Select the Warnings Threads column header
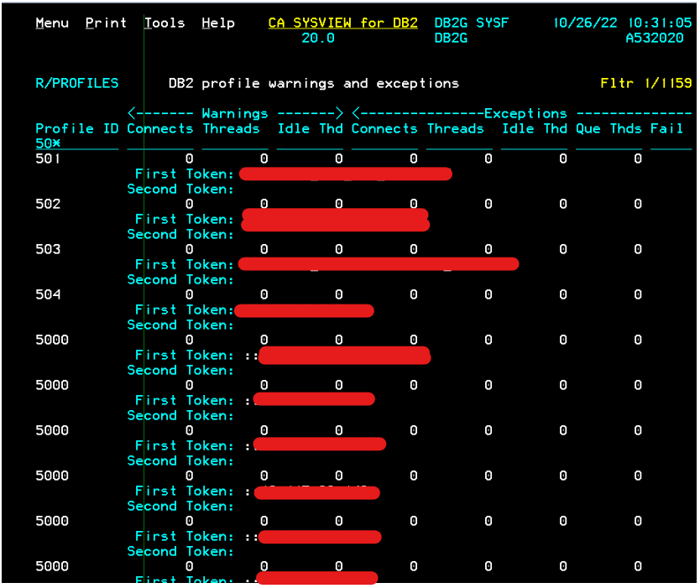 pos(232,129)
